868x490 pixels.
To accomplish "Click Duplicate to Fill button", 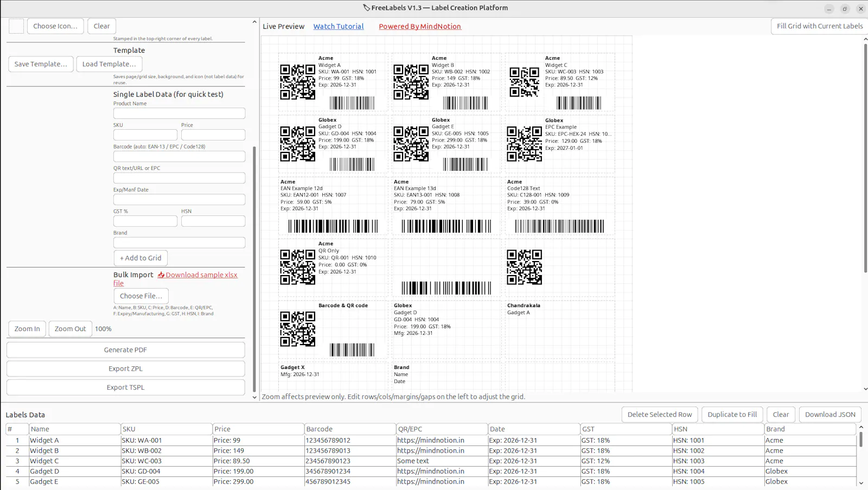I will (x=732, y=415).
